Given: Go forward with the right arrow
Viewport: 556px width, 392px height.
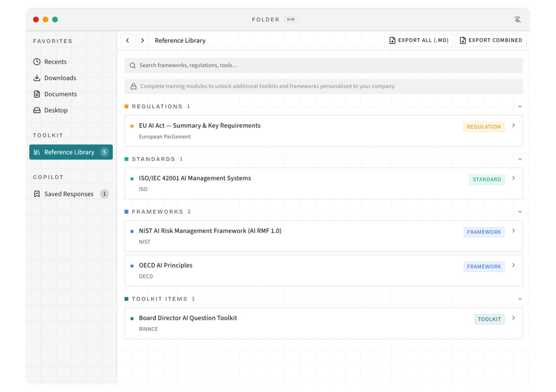Looking at the screenshot, I should click(143, 41).
